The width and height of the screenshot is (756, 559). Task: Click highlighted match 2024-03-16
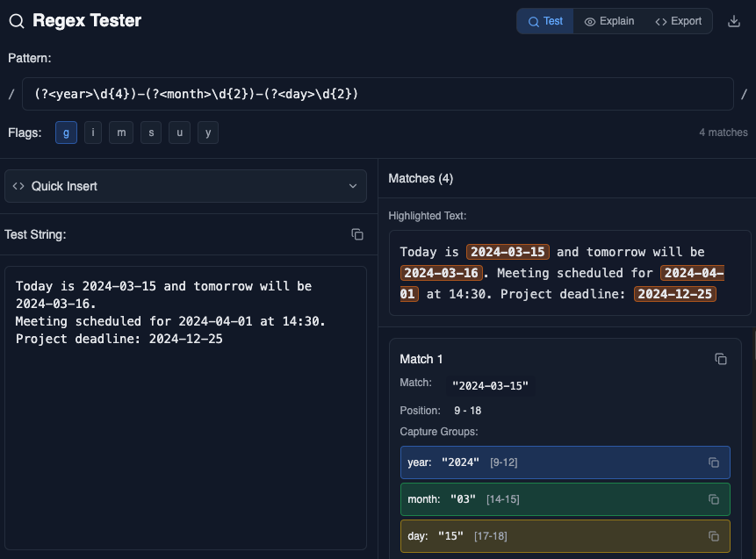(441, 273)
